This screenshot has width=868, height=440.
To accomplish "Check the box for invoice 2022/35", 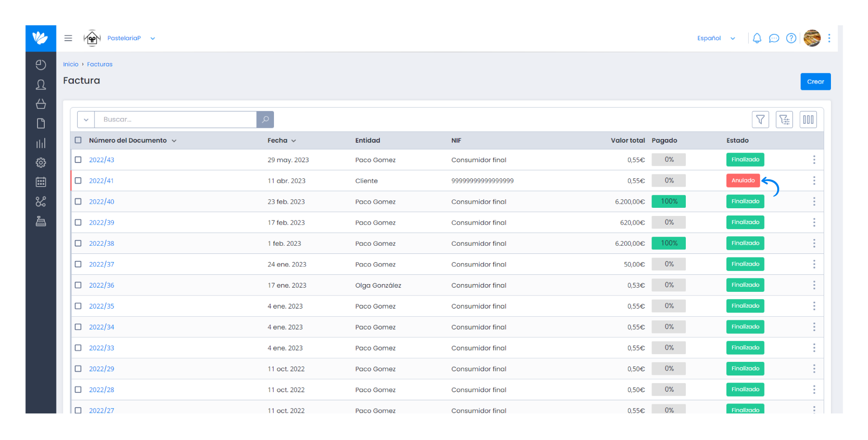I will (x=78, y=306).
